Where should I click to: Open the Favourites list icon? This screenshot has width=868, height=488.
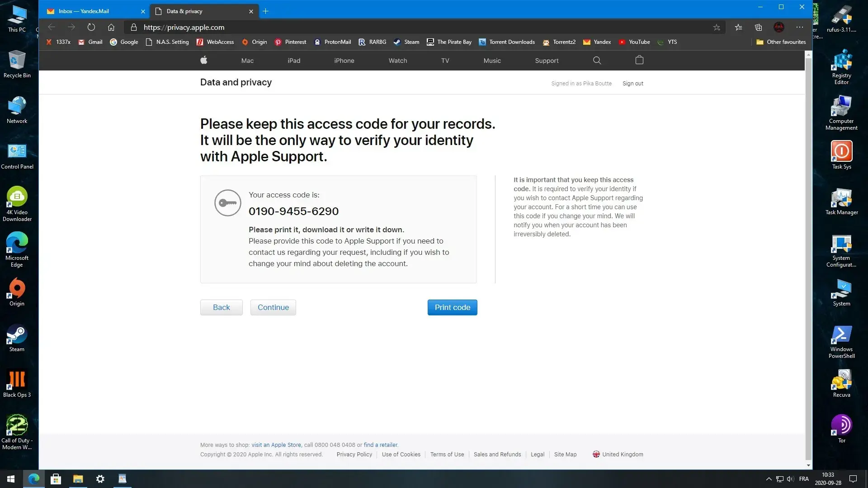[738, 27]
